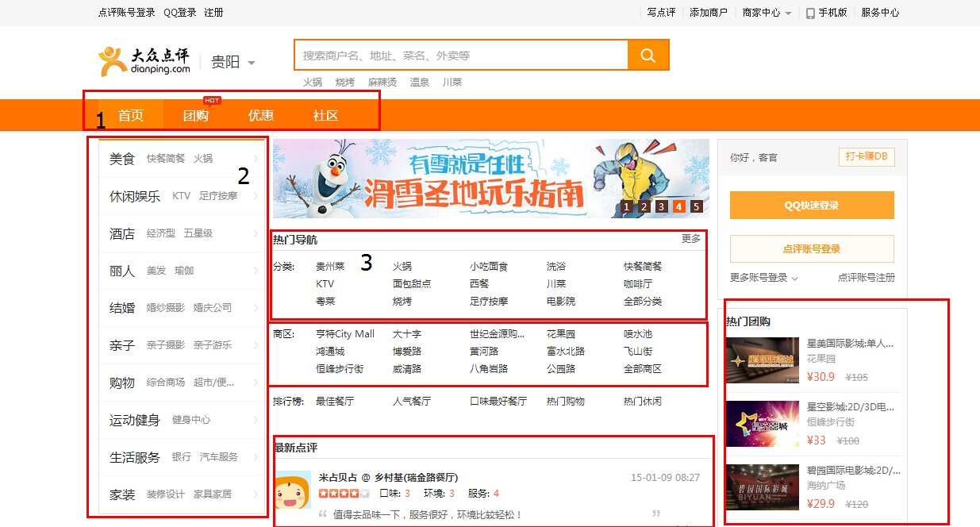This screenshot has height=527, width=980.
Task: Open 家装 category
Action: (x=122, y=494)
